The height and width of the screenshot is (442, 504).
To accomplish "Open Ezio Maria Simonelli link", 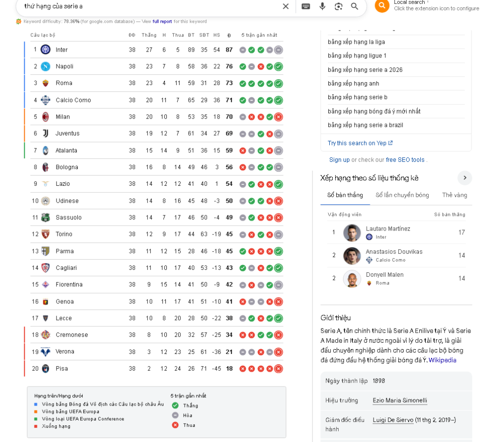I will 400,400.
